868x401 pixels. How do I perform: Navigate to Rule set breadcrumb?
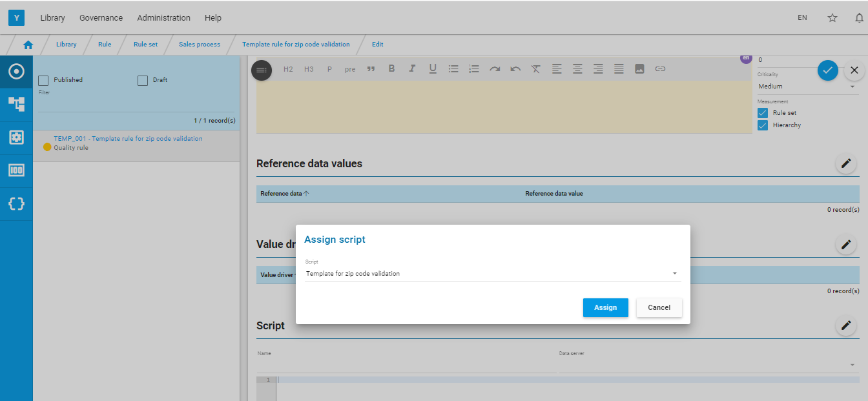[x=145, y=45]
